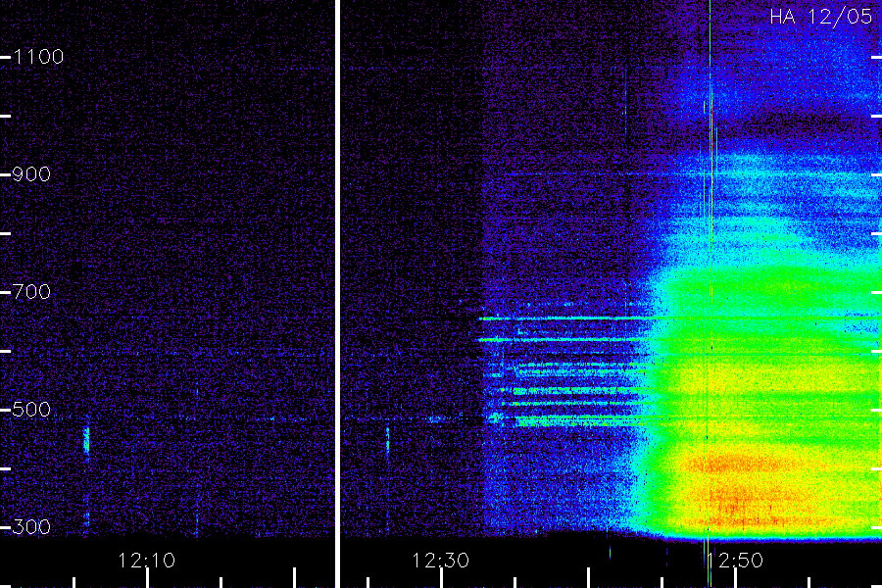Click the 12:30 time axis label
882x588 pixels.
pos(440,561)
